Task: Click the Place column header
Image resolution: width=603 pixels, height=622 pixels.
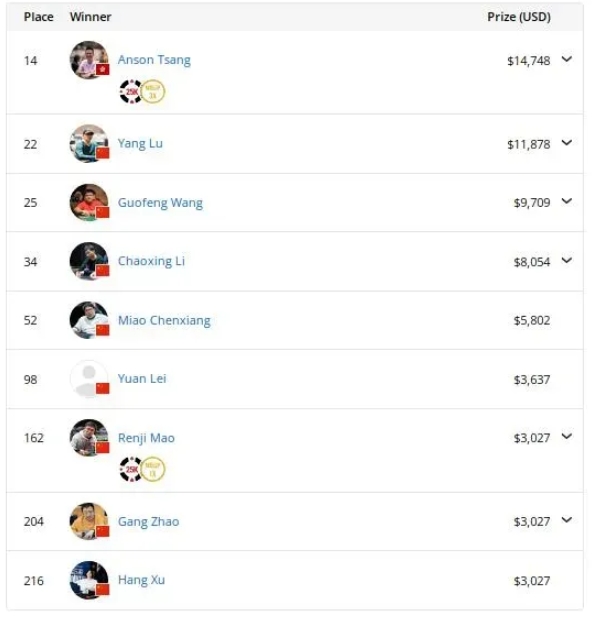Action: [39, 17]
